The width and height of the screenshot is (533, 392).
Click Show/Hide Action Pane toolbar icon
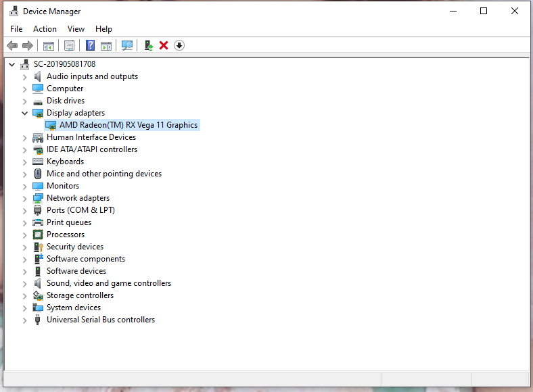[106, 45]
